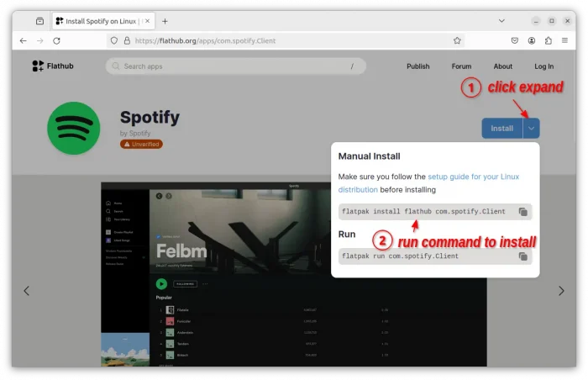Open a new browser tab
This screenshot has height=380, width=588.
165,21
